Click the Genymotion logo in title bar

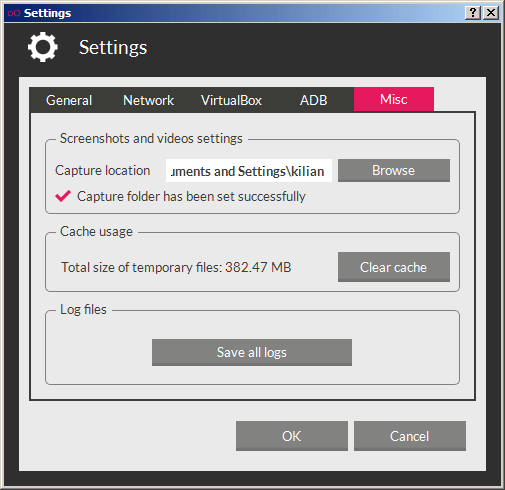14,13
